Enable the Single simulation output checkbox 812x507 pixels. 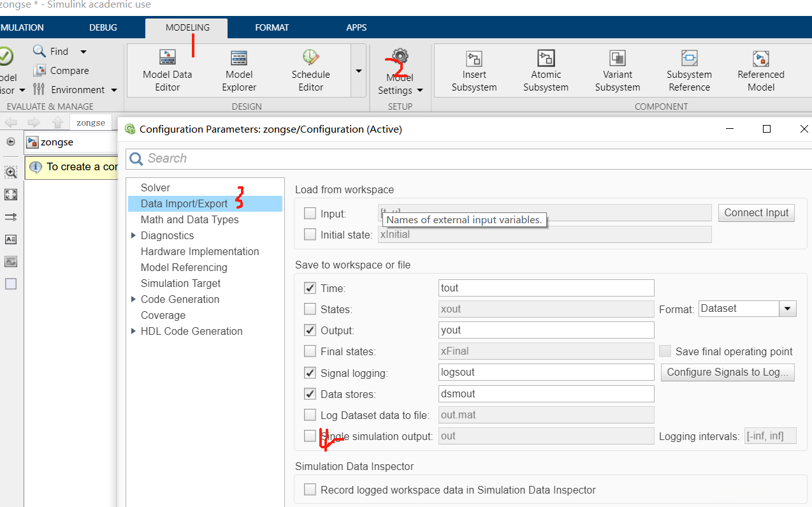click(310, 436)
